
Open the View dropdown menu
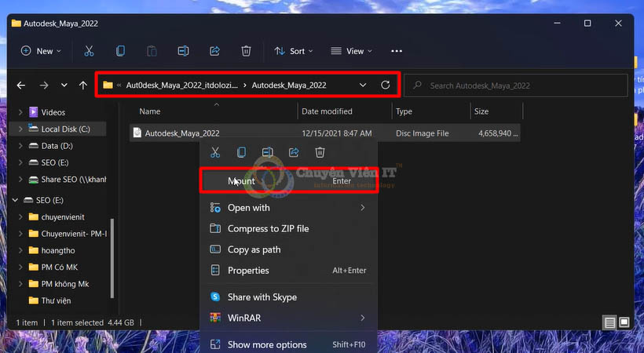point(352,51)
